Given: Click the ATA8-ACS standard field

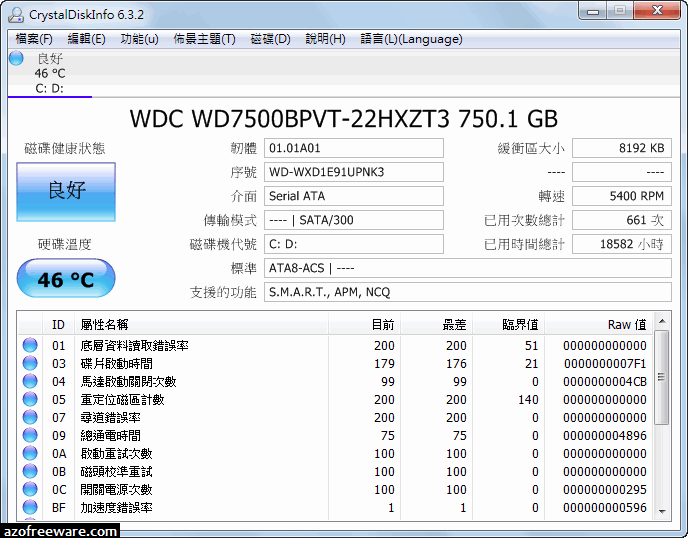Looking at the screenshot, I should point(468,268).
